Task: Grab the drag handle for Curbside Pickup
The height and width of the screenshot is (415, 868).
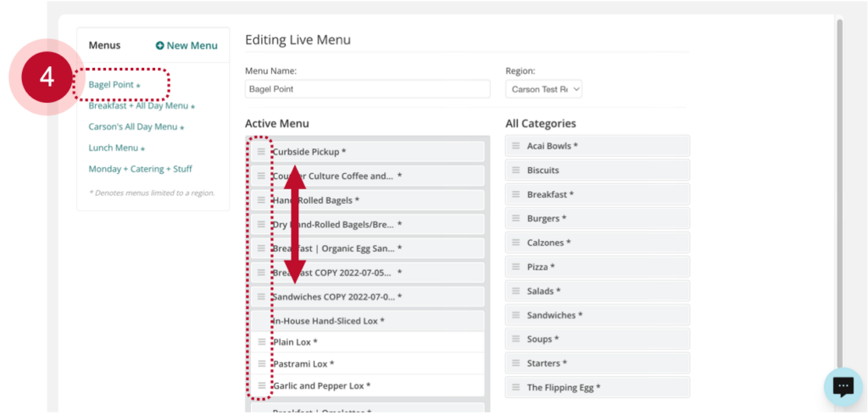Action: tap(261, 152)
